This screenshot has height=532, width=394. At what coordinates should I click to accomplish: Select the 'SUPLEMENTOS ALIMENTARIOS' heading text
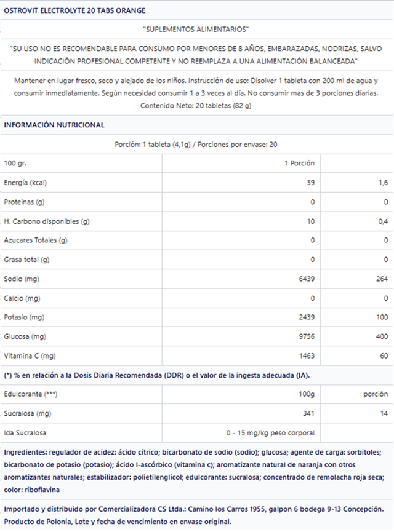(196, 30)
